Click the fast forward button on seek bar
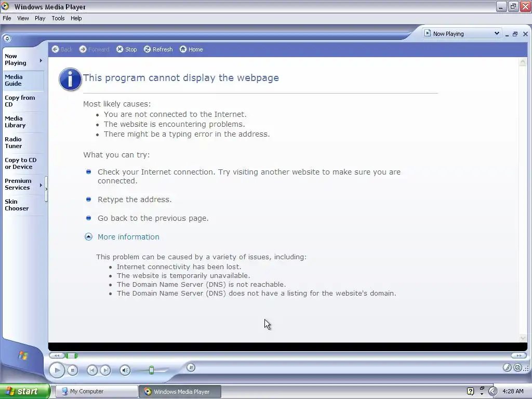The image size is (532, 399). (x=519, y=355)
